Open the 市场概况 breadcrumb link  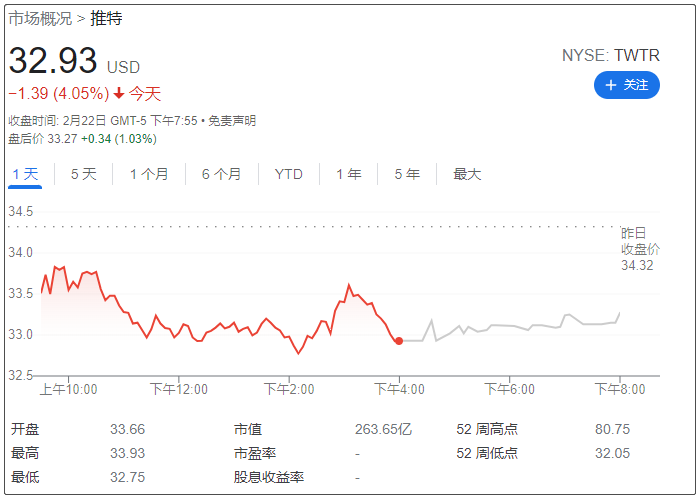pyautogui.click(x=40, y=19)
